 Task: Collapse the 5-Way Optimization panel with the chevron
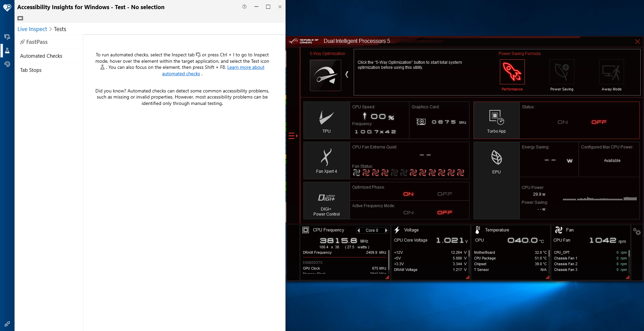coord(347,75)
